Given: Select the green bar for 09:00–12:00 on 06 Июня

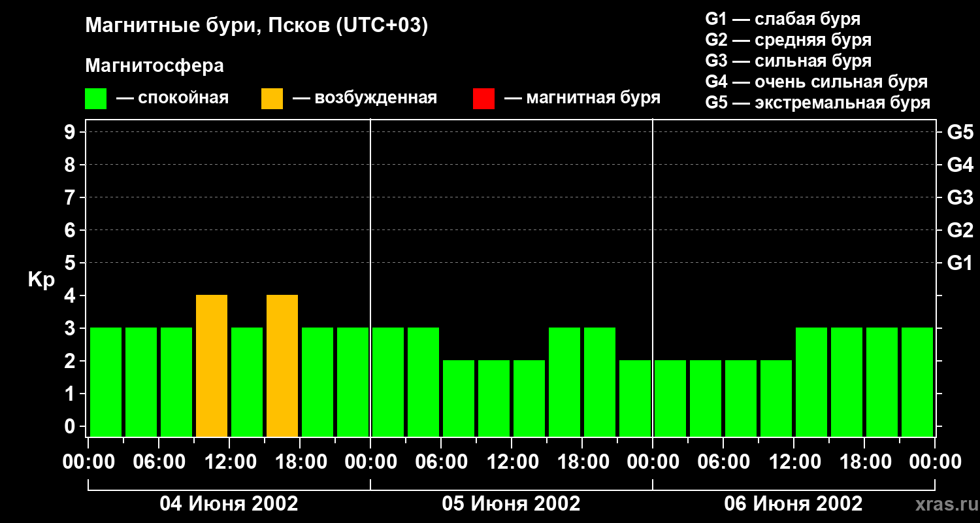Looking at the screenshot, I should 776,398.
